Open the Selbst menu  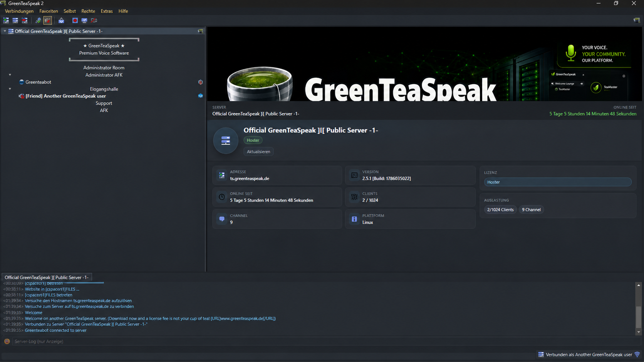tap(70, 11)
